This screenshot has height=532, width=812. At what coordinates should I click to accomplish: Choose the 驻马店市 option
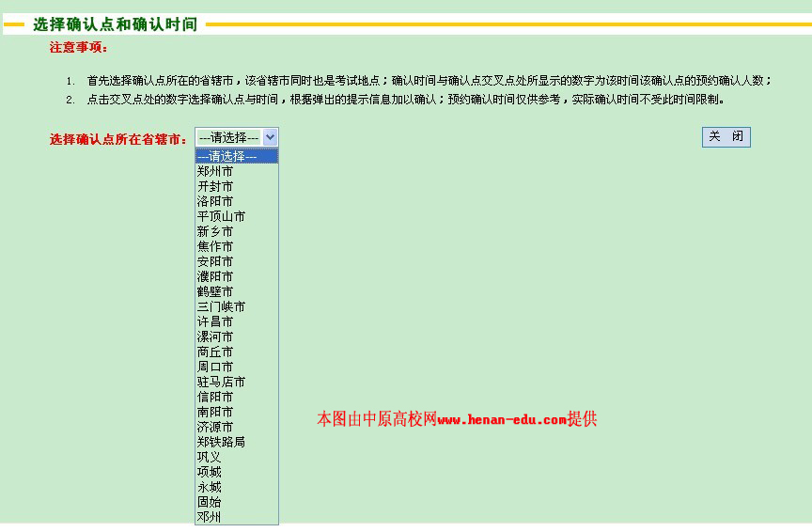point(221,383)
